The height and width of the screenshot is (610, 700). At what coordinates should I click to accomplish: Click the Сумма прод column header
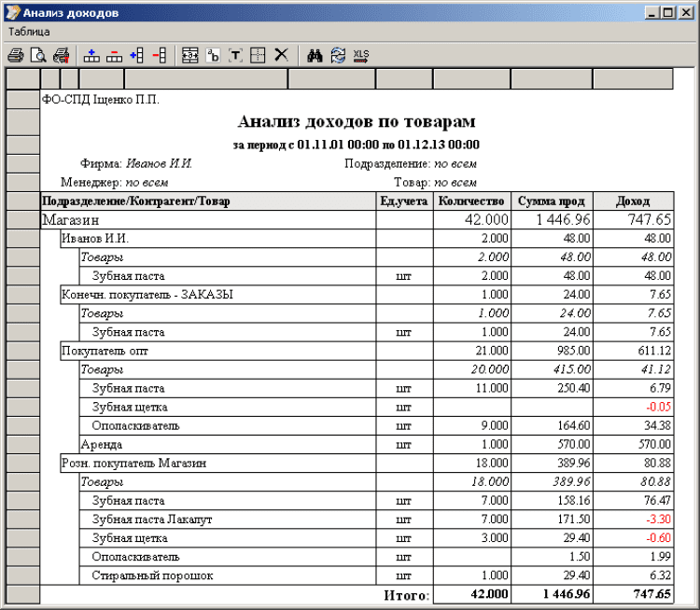tap(552, 201)
